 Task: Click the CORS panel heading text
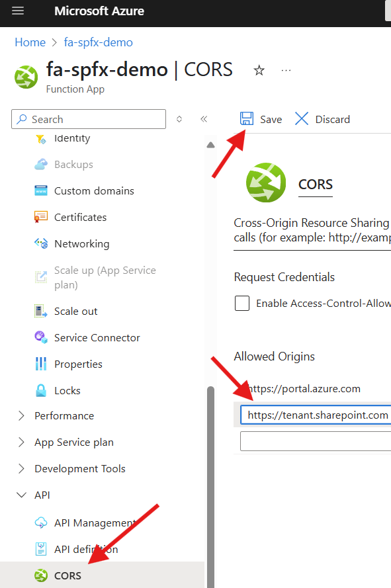coord(315,185)
